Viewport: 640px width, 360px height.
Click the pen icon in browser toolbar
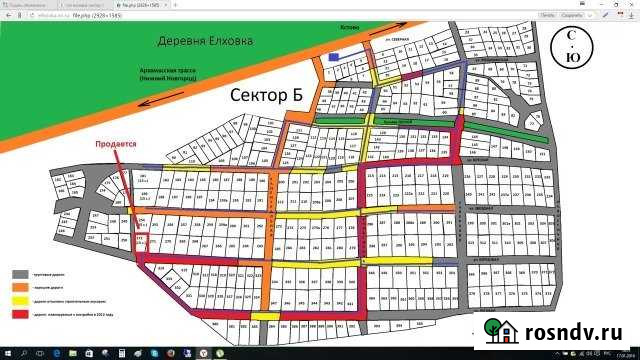[x=606, y=15]
